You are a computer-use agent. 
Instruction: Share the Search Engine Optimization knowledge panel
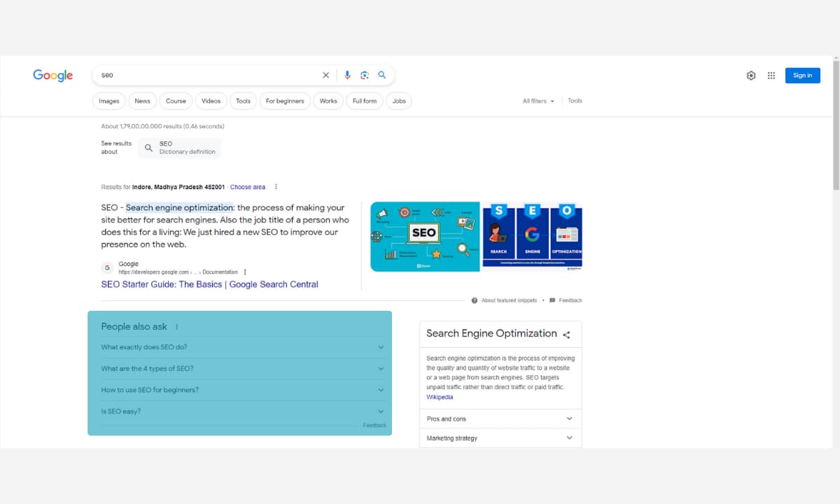567,335
